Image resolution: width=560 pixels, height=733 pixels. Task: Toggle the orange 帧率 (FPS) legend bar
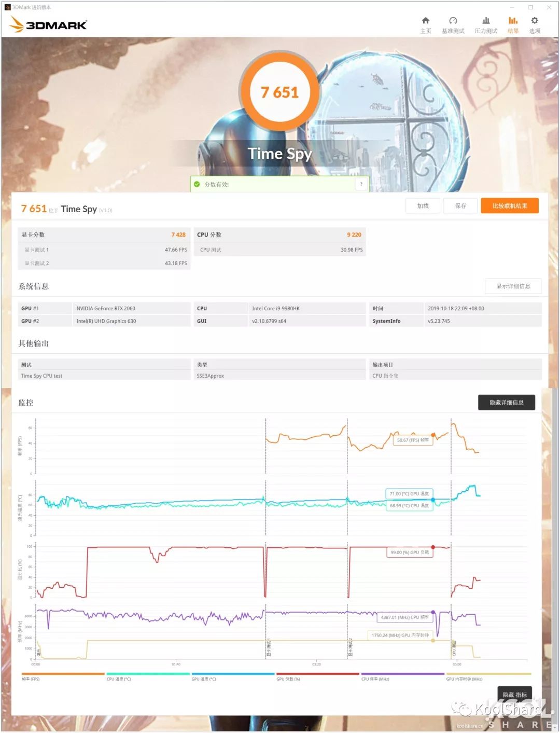63,674
